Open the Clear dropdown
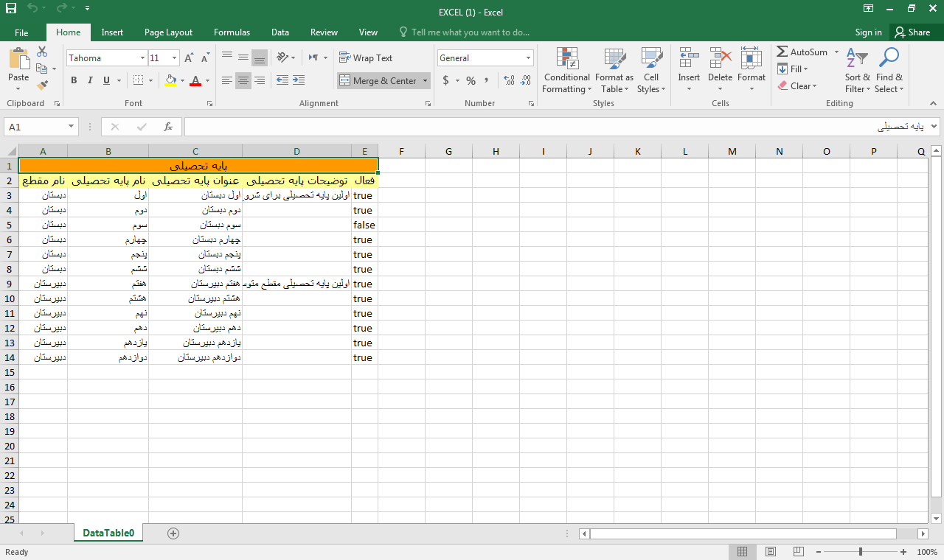Viewport: 944px width, 560px height. (x=797, y=86)
